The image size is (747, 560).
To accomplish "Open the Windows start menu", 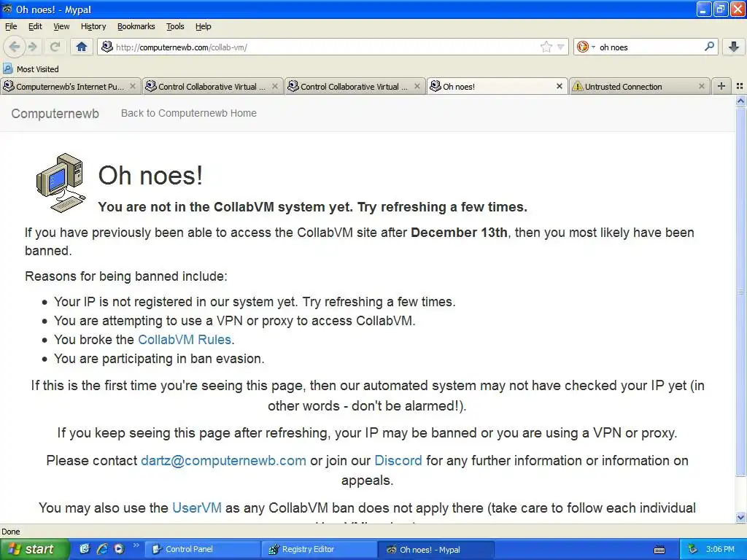I will [x=34, y=549].
